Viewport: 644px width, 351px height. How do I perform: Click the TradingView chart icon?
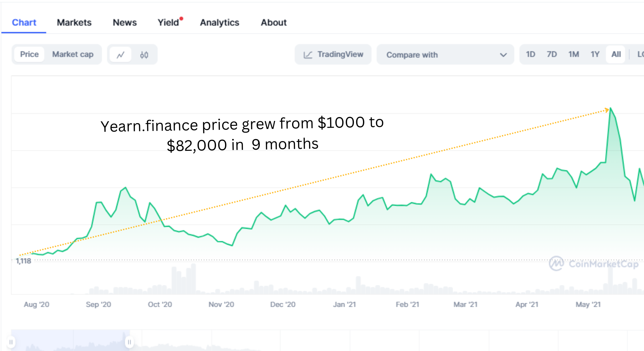click(x=308, y=55)
